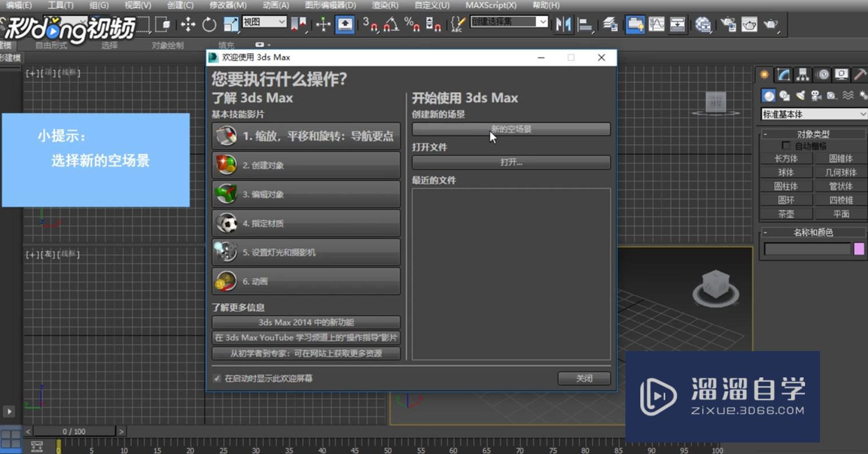Viewport: 868px width, 454px height.
Task: Switch to the Motion panel tab
Action: click(823, 74)
